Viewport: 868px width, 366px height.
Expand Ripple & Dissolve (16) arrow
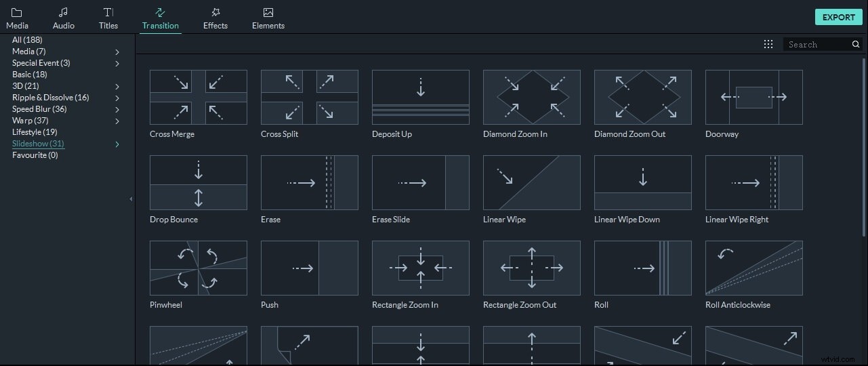tap(117, 98)
